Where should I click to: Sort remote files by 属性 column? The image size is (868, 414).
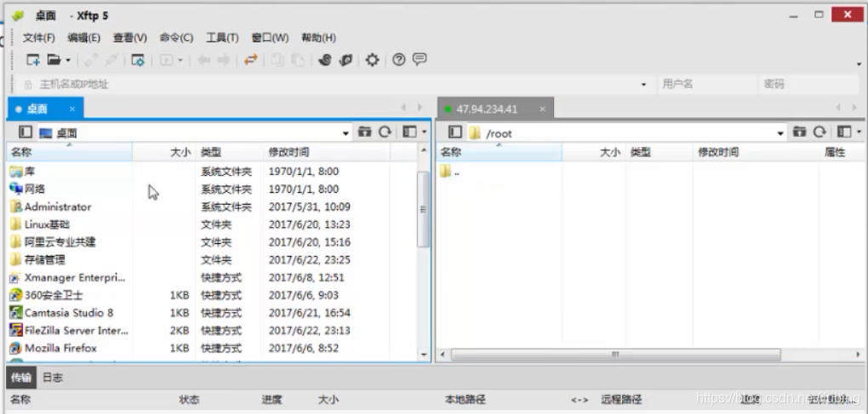coord(842,152)
